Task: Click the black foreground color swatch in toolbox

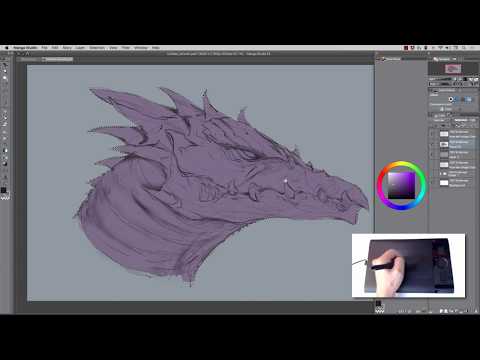Action: pyautogui.click(x=3, y=190)
